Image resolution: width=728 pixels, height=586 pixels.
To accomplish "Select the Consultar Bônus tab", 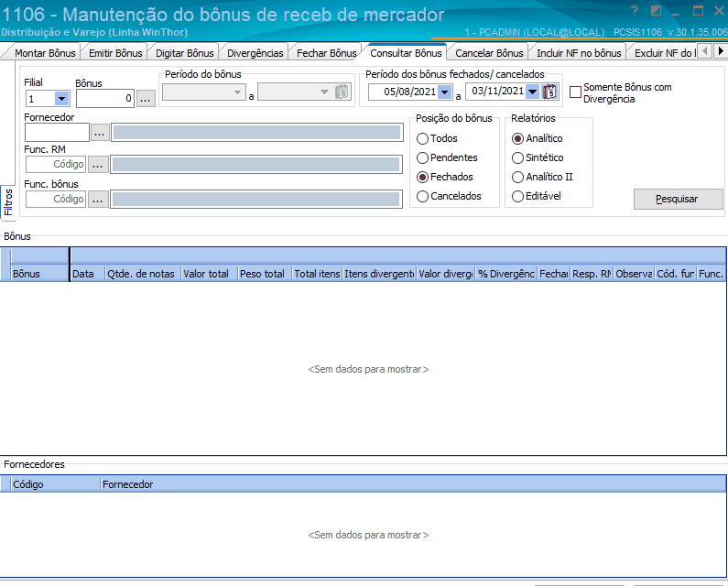I will tap(406, 53).
